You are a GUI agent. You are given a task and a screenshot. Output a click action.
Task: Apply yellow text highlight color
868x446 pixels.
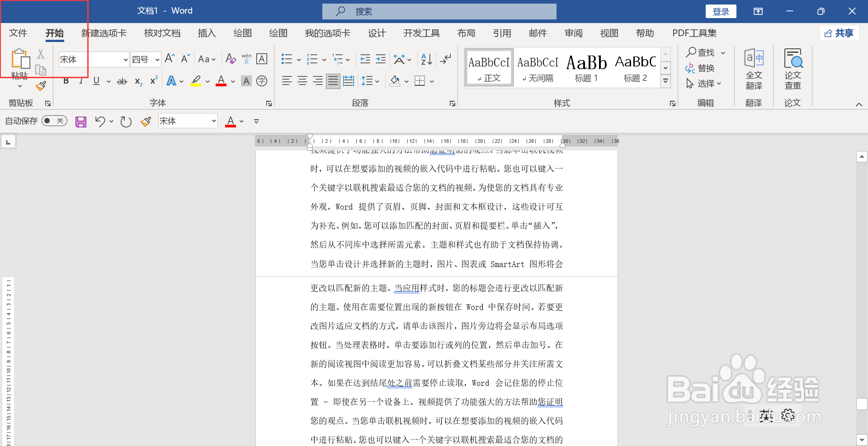196,81
